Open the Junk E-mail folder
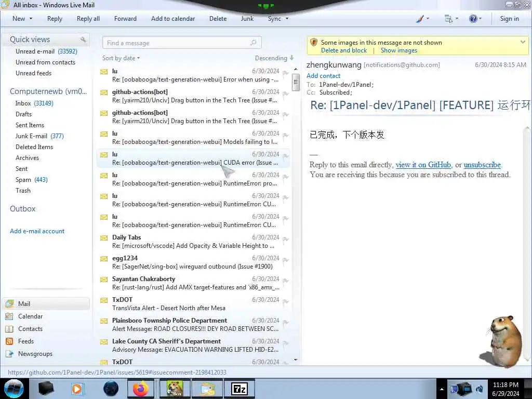532x399 pixels. (39, 136)
